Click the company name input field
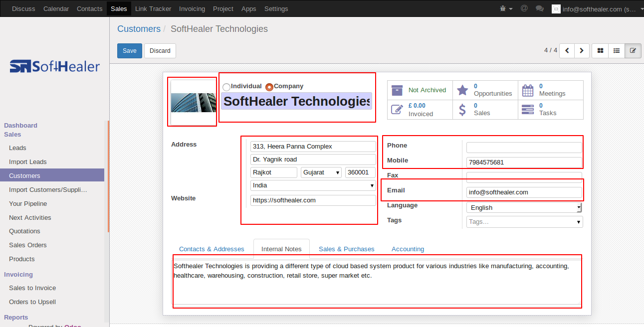This screenshot has width=644, height=327. [x=296, y=101]
